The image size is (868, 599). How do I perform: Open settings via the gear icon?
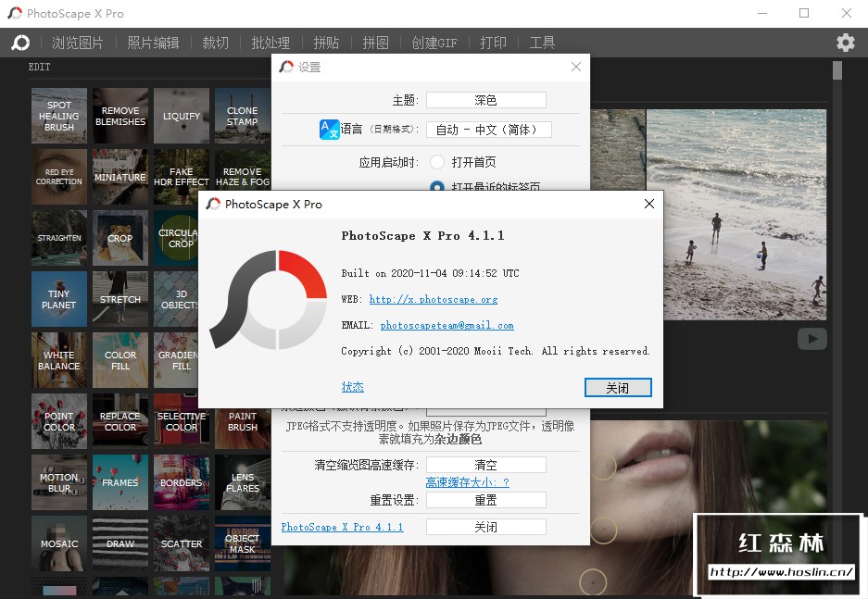coord(845,43)
